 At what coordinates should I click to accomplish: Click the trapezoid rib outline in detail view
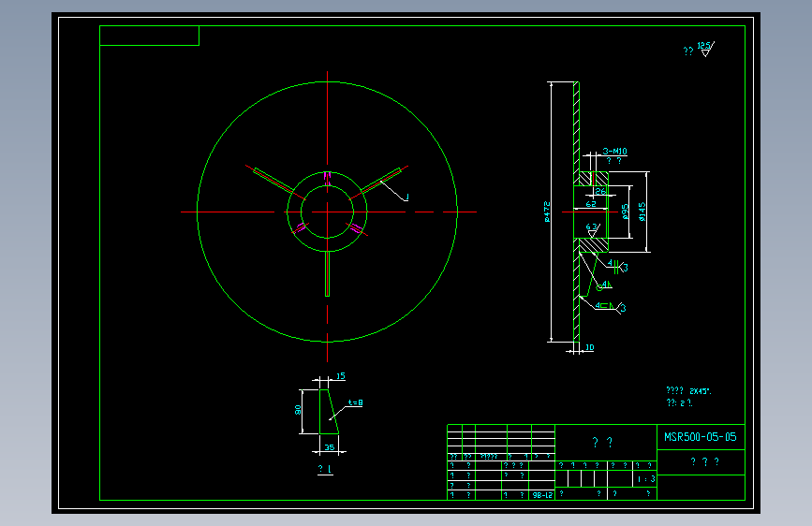[329, 412]
